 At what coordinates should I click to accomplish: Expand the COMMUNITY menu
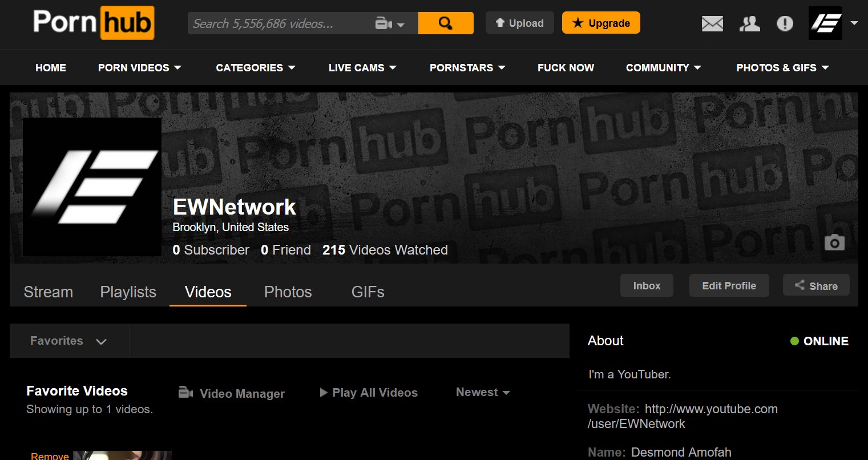point(664,67)
